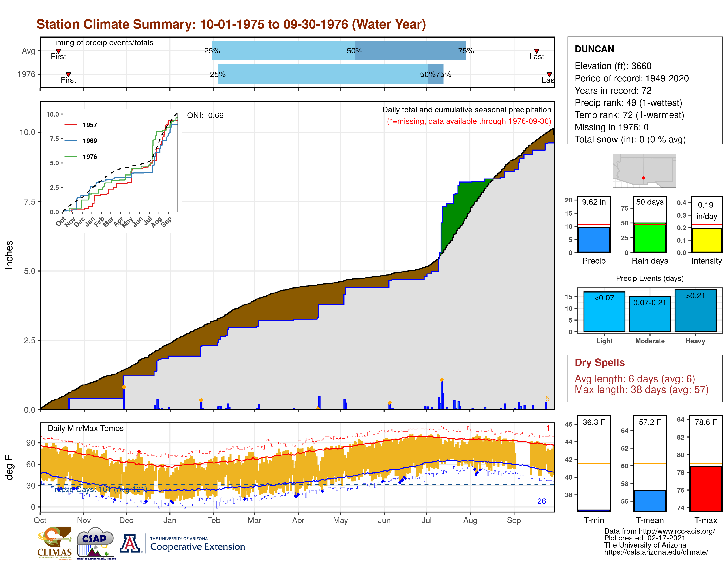Click the Max length: 38 days text

click(641, 389)
